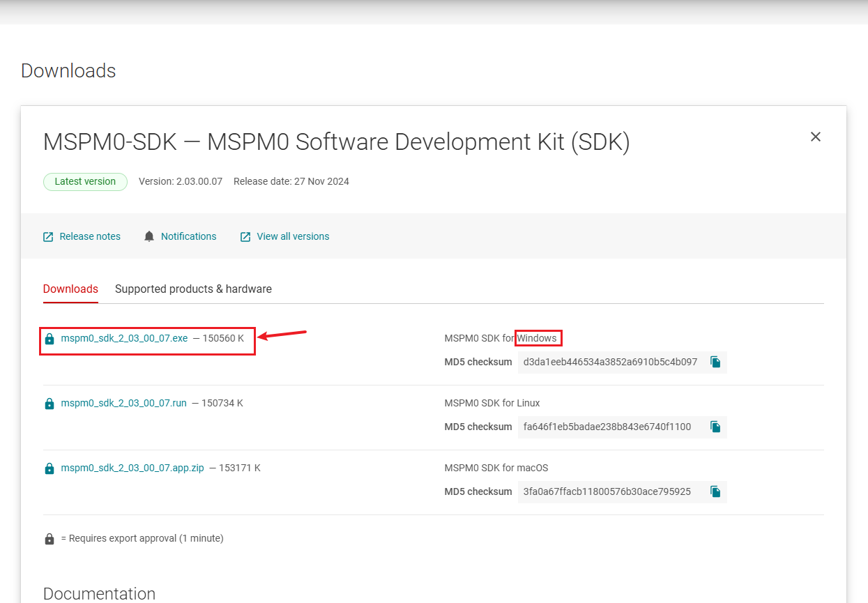The image size is (868, 603).
Task: Click the bell icon for Notifications
Action: pos(149,236)
